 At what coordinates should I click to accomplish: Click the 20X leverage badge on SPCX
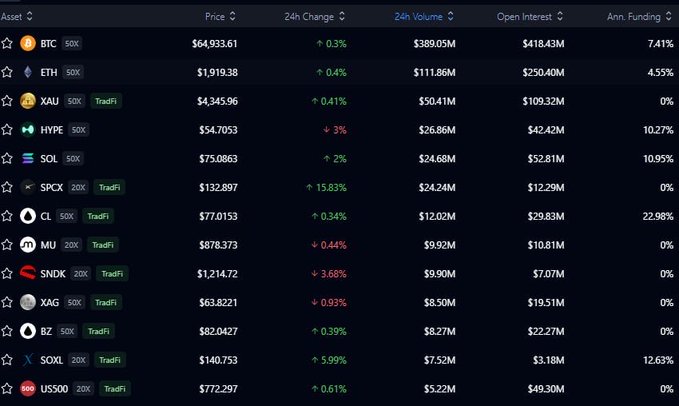(78, 187)
